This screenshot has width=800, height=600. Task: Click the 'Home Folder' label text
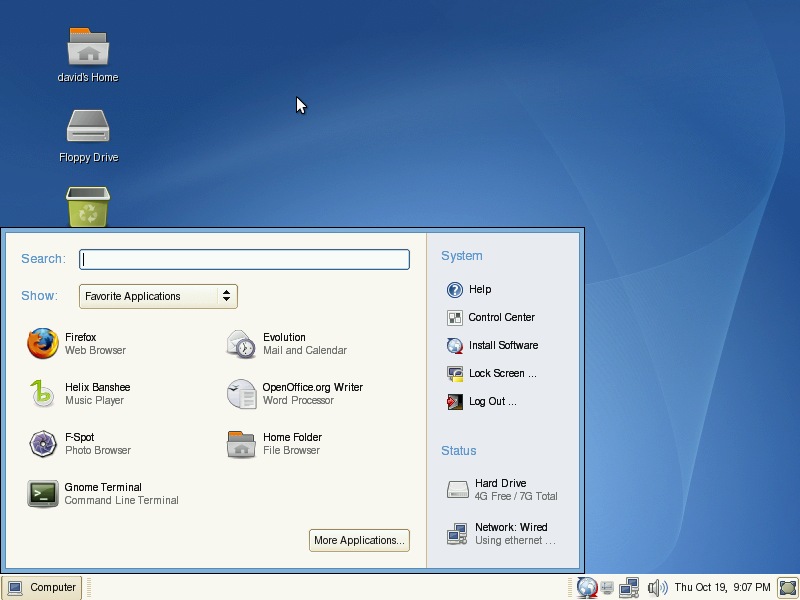click(292, 437)
